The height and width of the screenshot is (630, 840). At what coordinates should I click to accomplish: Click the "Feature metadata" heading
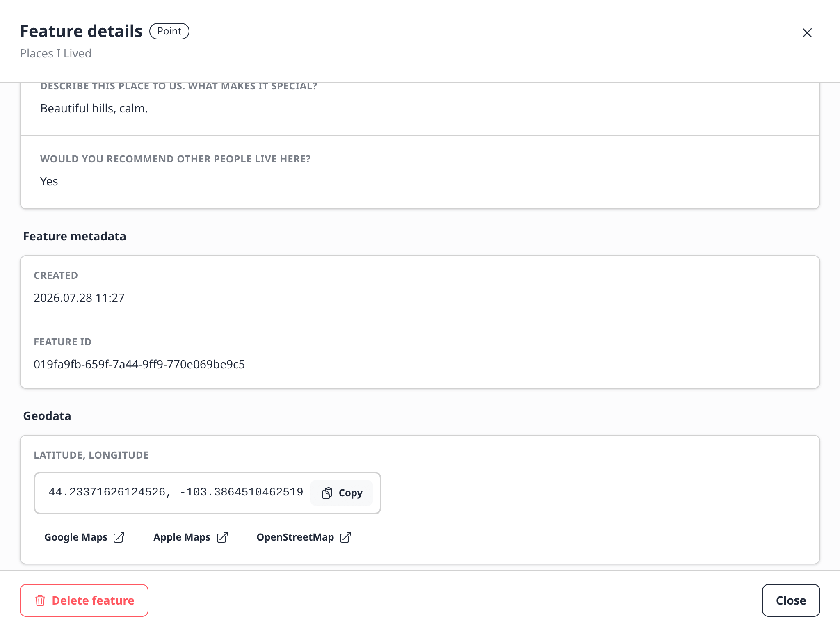tap(74, 236)
